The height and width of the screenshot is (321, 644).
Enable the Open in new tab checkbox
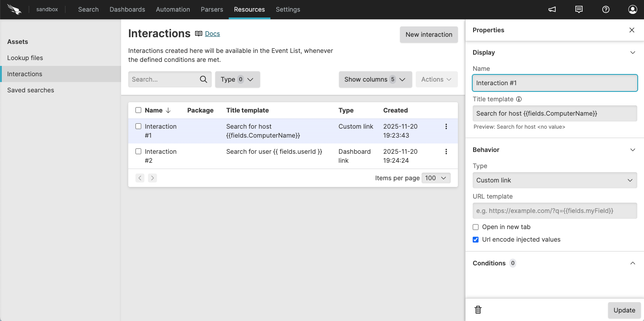click(476, 227)
